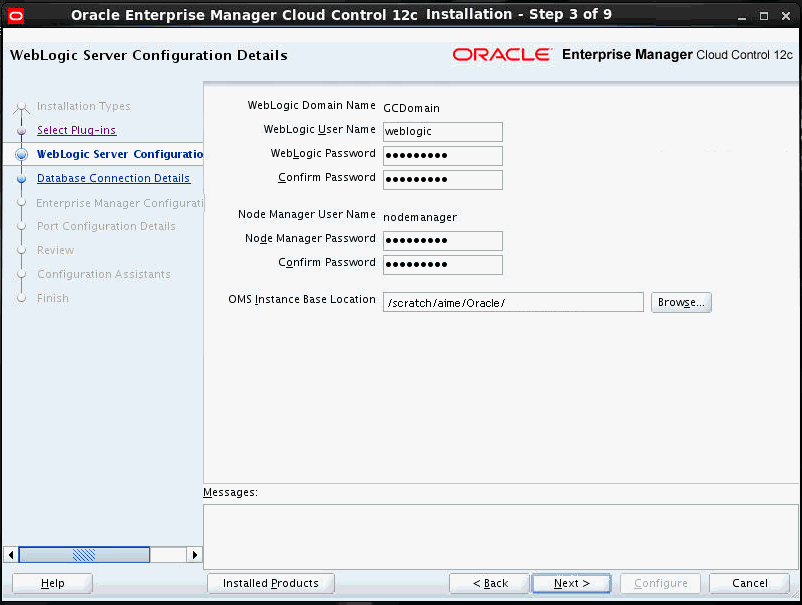Click the Select Plug-ins step link
This screenshot has width=802, height=605.
tap(77, 130)
